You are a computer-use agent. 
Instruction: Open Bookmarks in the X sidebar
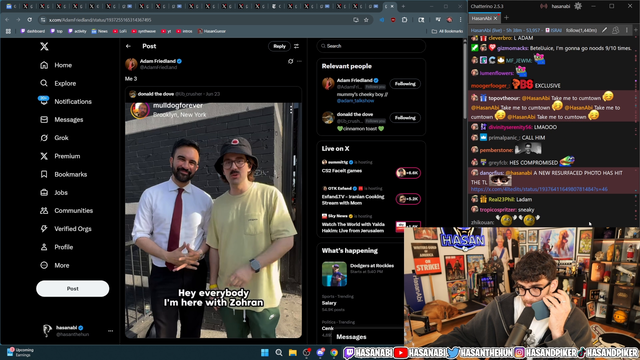64,174
